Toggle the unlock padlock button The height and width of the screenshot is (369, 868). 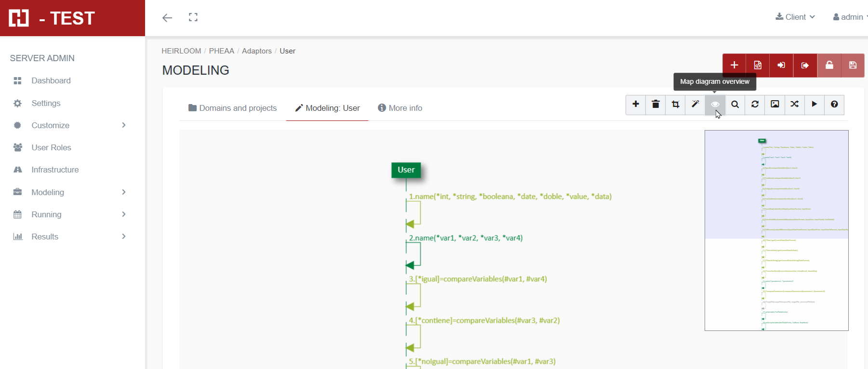tap(829, 66)
